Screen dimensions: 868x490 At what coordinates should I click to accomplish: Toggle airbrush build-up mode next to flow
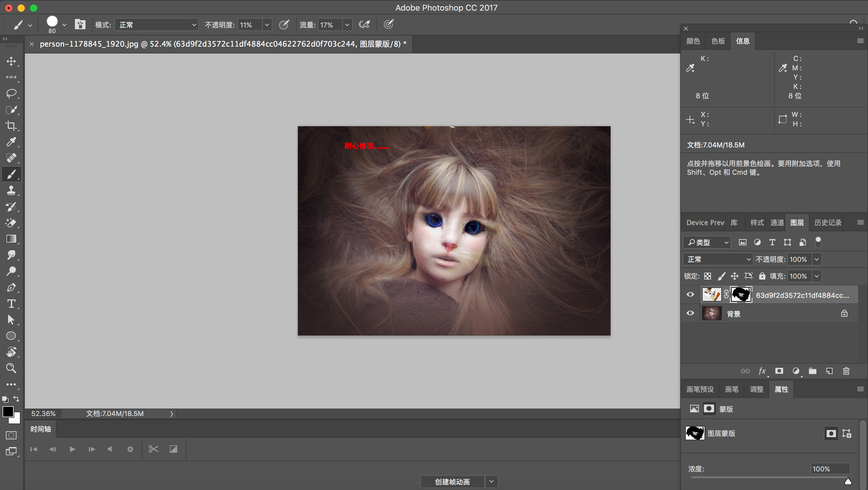tap(364, 25)
